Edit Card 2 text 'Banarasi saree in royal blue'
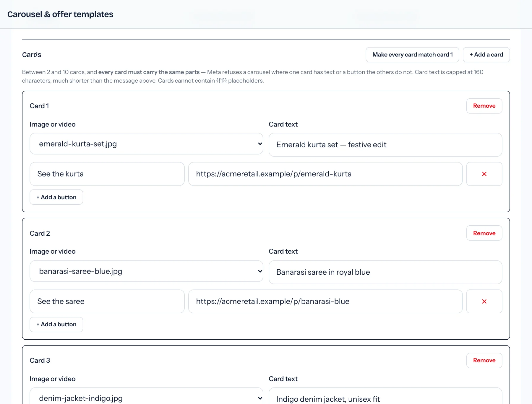 click(385, 272)
